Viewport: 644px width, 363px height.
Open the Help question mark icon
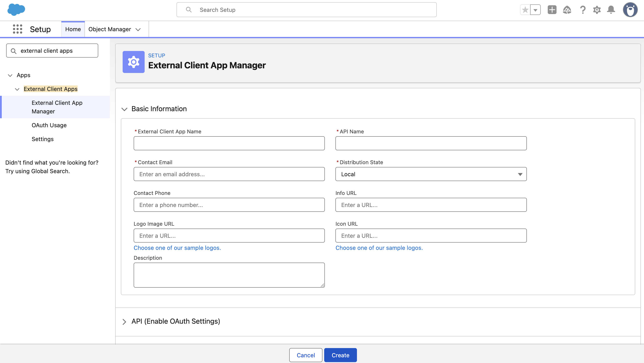point(583,10)
